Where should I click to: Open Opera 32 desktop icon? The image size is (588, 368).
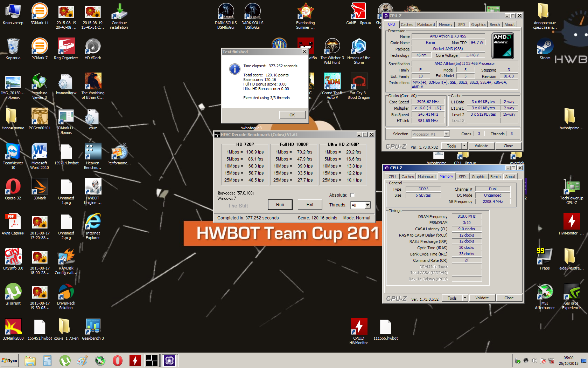[x=13, y=189]
